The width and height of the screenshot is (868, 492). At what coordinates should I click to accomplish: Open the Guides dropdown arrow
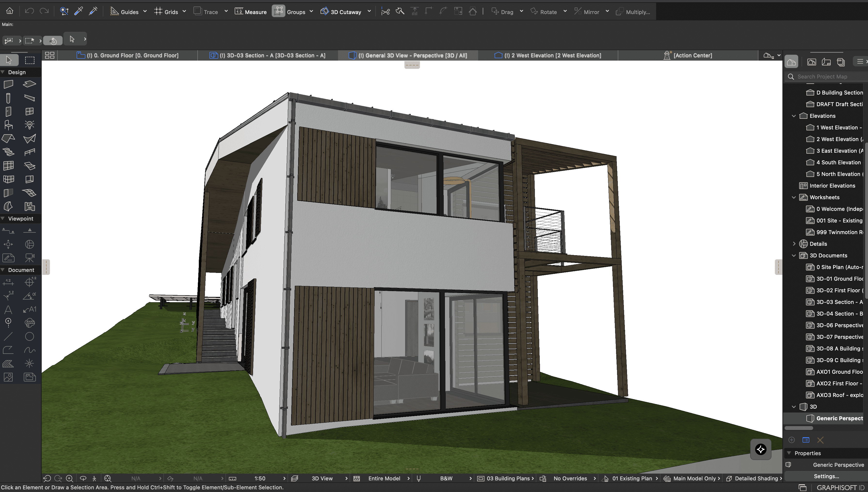145,11
